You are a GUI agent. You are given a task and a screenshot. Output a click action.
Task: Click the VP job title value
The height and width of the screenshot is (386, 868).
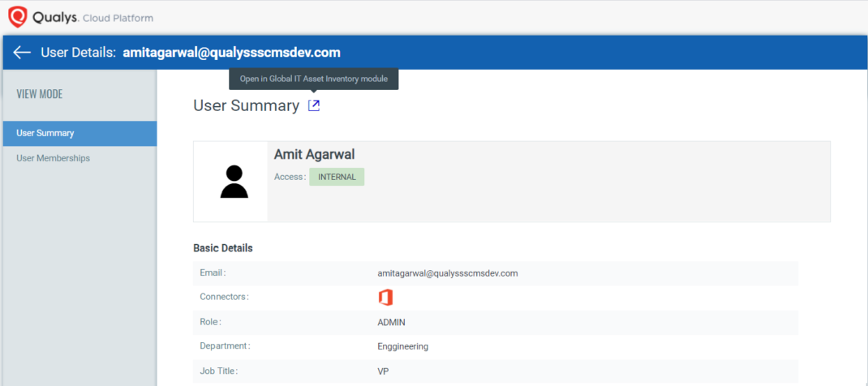pyautogui.click(x=373, y=371)
